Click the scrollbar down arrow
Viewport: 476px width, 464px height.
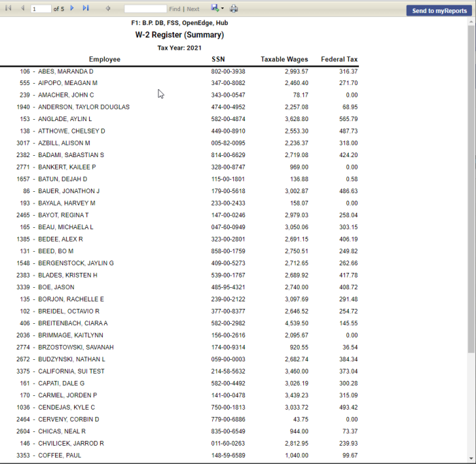click(471, 459)
